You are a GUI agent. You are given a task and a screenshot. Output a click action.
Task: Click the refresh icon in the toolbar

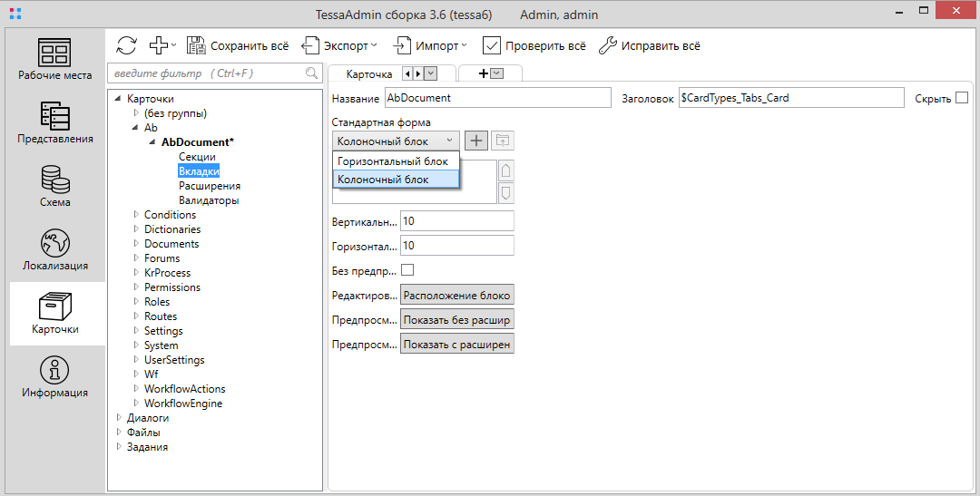click(127, 45)
